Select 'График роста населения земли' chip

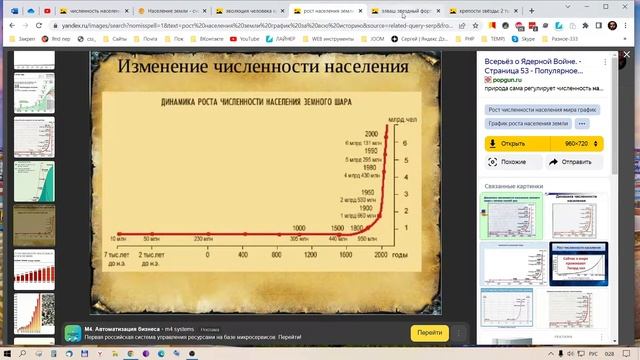(528, 123)
